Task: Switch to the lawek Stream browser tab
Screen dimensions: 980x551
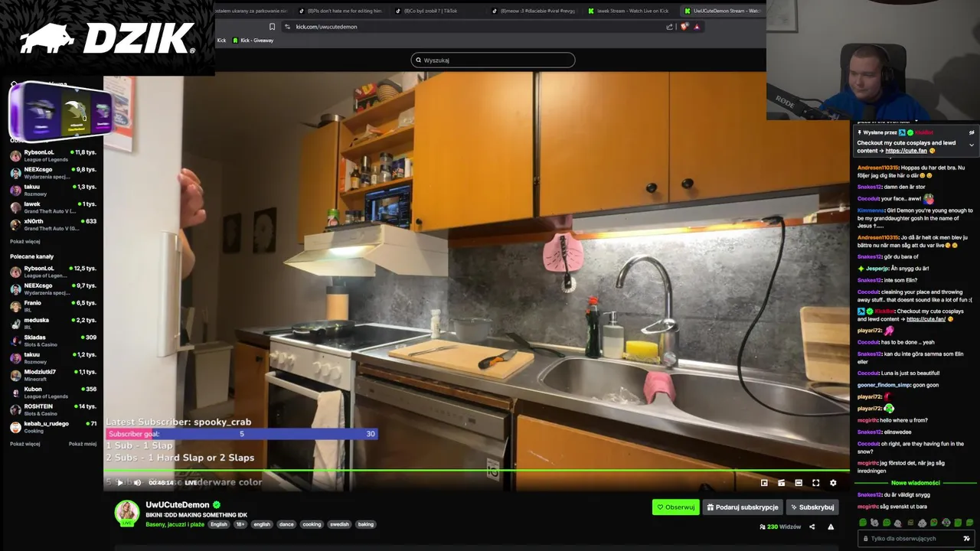Action: click(x=628, y=11)
